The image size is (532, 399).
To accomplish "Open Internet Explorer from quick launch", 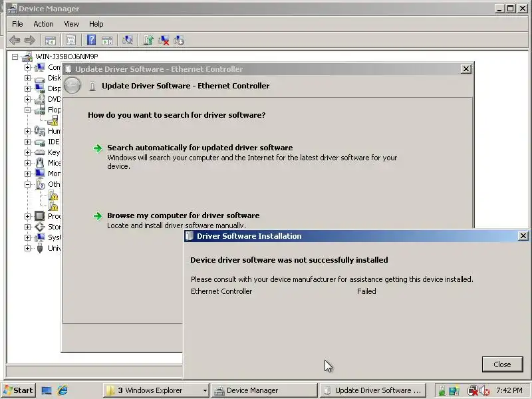I will [x=63, y=390].
